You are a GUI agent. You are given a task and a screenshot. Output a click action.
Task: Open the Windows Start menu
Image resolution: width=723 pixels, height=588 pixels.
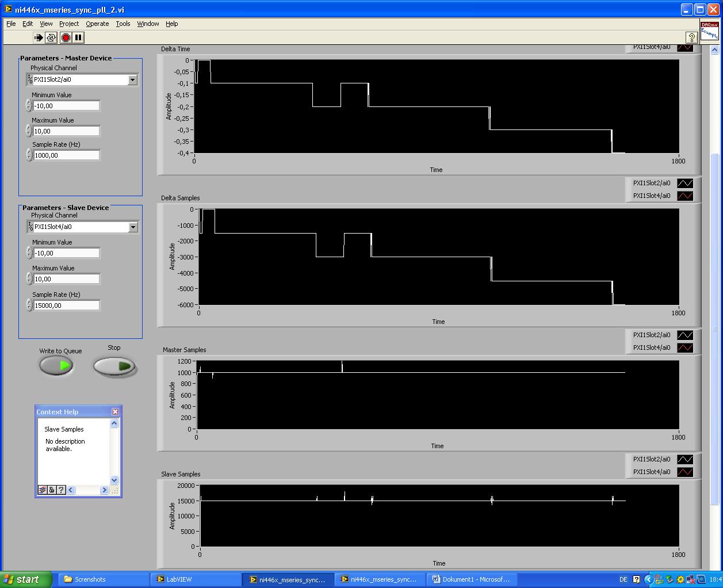click(x=26, y=579)
